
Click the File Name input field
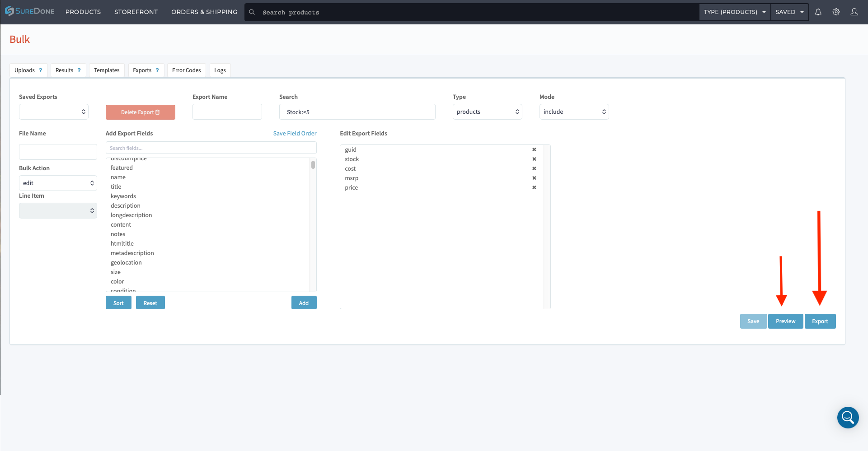point(58,152)
